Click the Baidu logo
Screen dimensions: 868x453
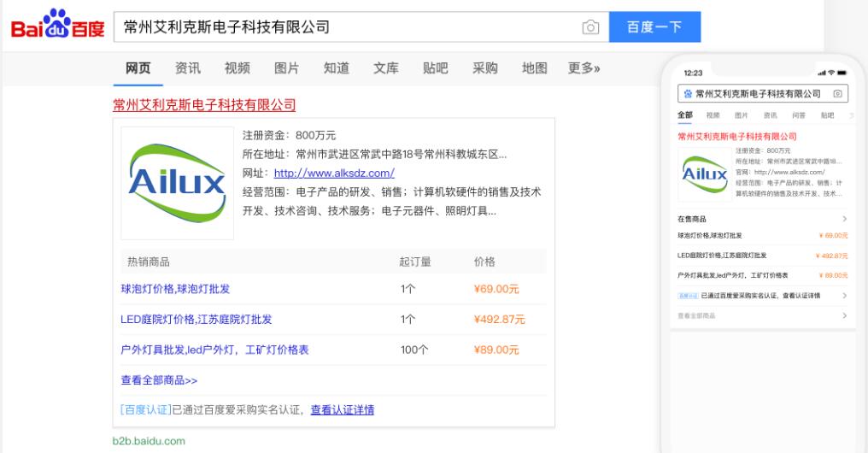tap(56, 26)
